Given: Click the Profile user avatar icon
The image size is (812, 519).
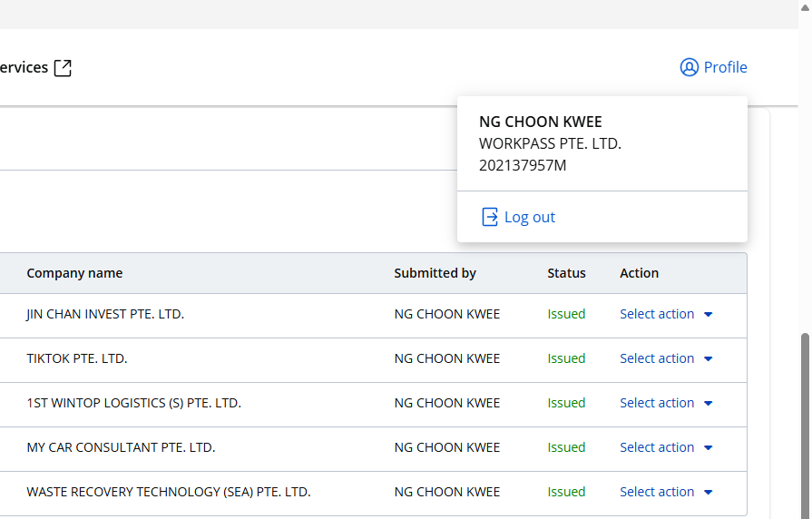Looking at the screenshot, I should (x=690, y=68).
